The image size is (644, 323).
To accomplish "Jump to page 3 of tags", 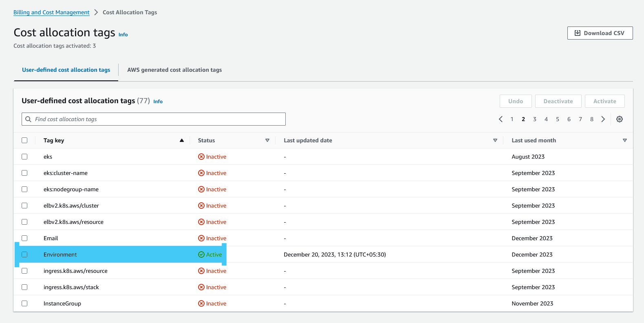I will coord(535,119).
